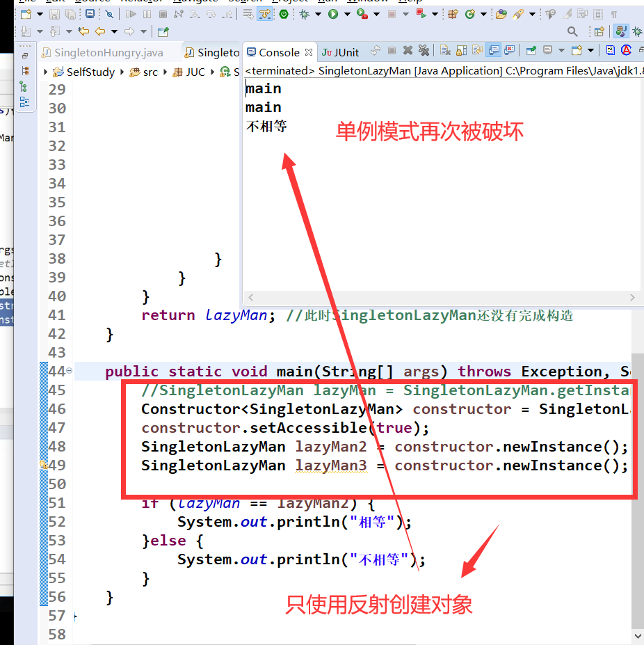This screenshot has width=644, height=645.
Task: Click the New wizard toolbar icon
Action: click(x=26, y=15)
